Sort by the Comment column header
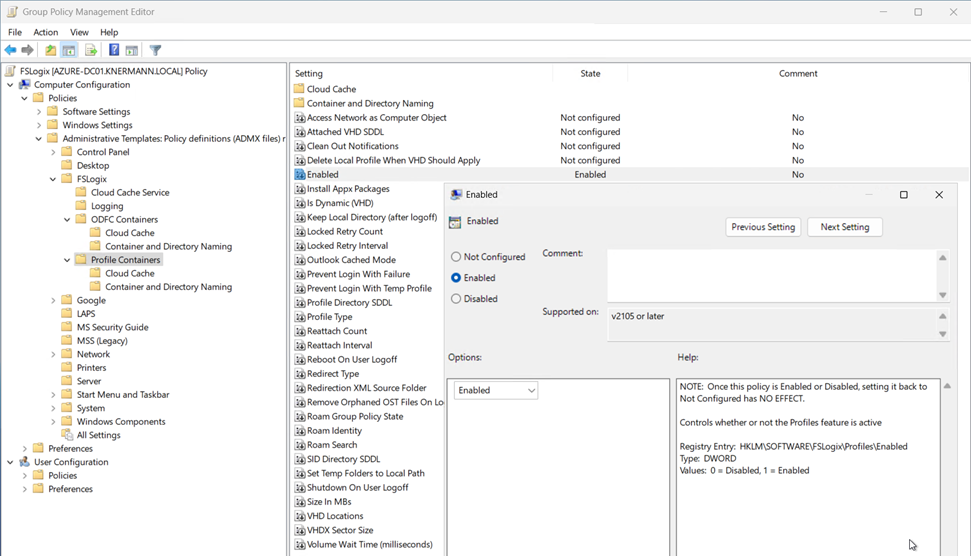This screenshot has height=556, width=971. (x=798, y=73)
